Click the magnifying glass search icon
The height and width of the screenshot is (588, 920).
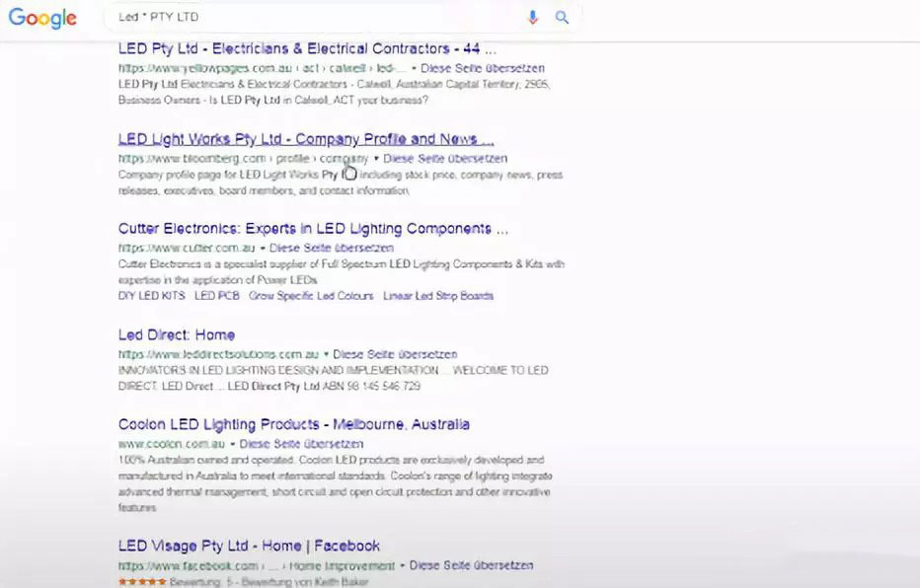click(x=562, y=17)
